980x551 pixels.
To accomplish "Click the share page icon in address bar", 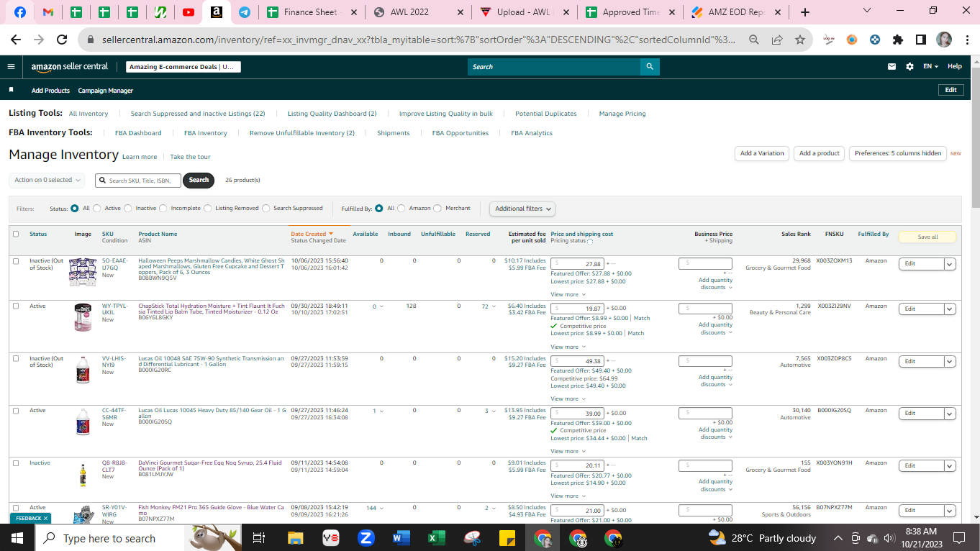I will coord(777,40).
